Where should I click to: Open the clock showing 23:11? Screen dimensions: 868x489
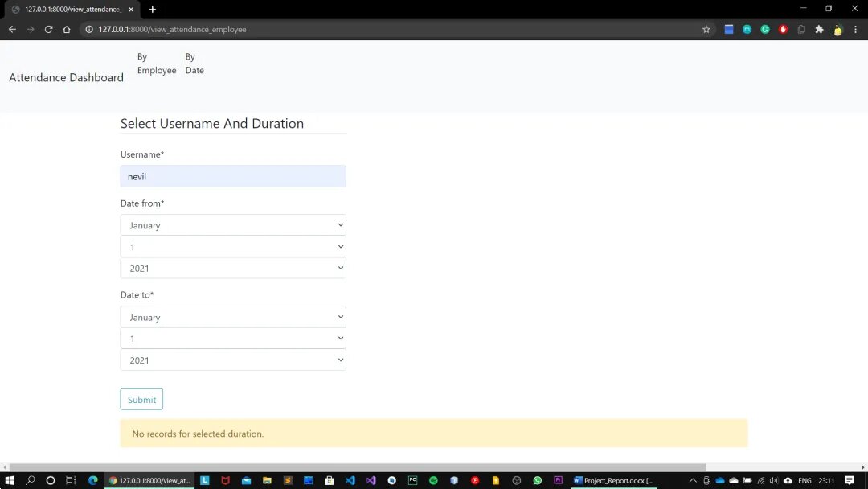(826, 480)
